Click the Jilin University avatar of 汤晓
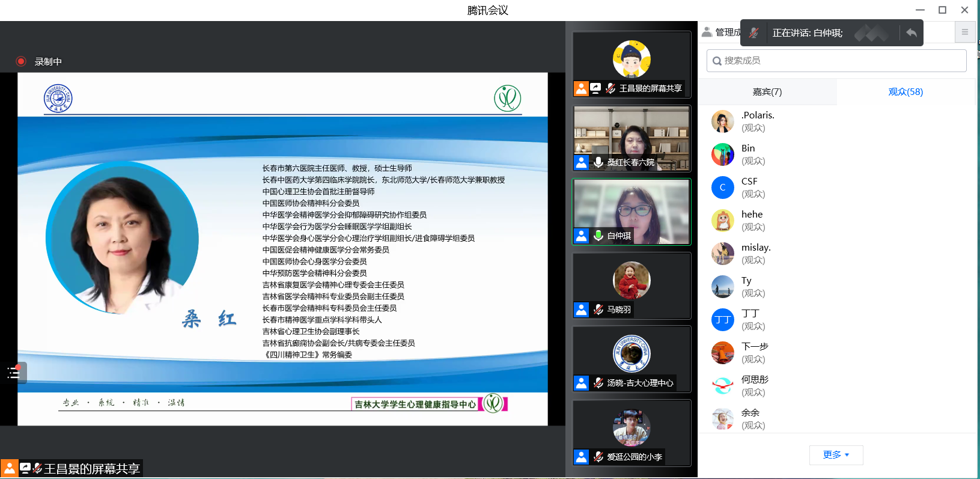The height and width of the screenshot is (479, 980). (631, 354)
